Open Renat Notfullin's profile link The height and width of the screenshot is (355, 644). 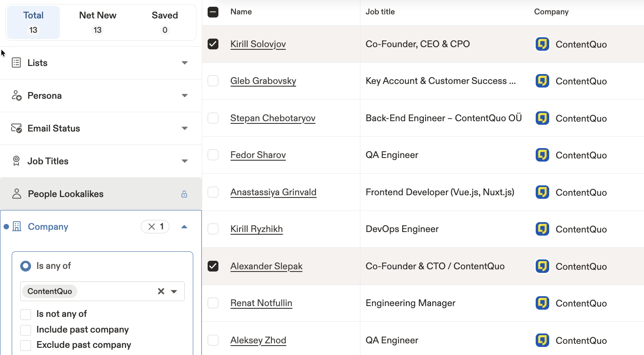tap(261, 303)
